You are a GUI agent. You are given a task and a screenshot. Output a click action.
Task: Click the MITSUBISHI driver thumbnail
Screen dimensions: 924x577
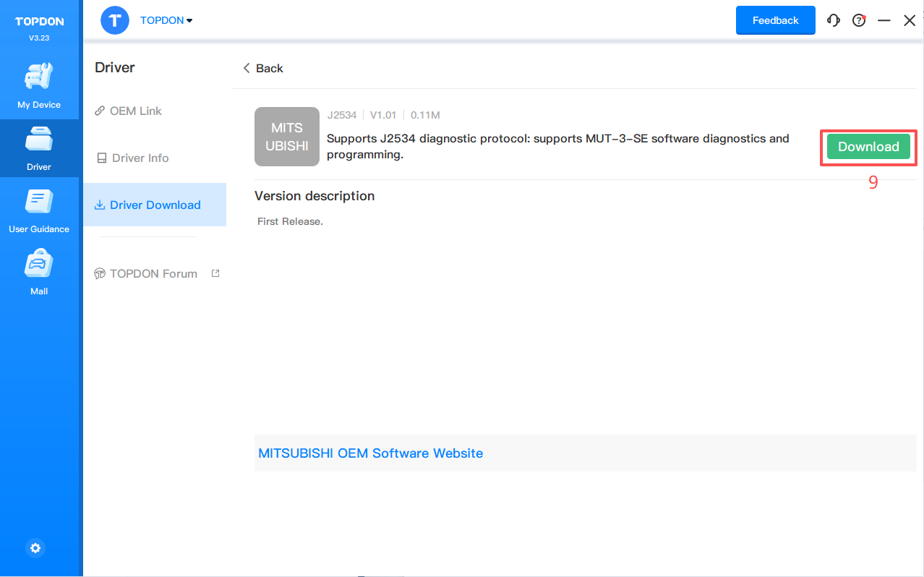coord(287,137)
